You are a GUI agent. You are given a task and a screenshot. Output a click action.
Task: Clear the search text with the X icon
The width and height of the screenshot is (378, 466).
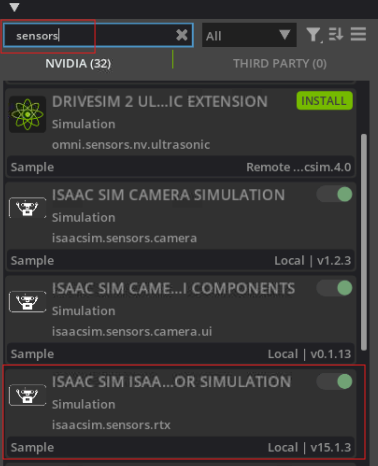click(x=182, y=35)
